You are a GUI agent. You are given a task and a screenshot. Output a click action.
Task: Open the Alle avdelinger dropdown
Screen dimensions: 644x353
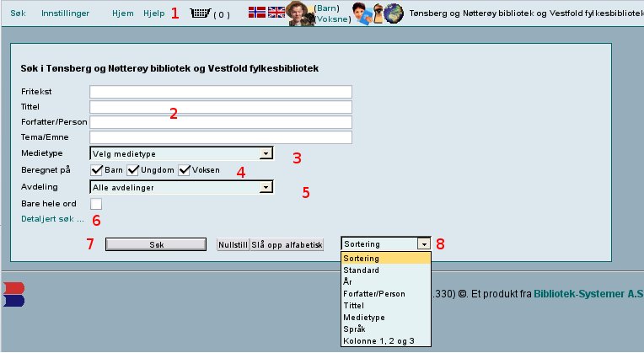point(181,187)
